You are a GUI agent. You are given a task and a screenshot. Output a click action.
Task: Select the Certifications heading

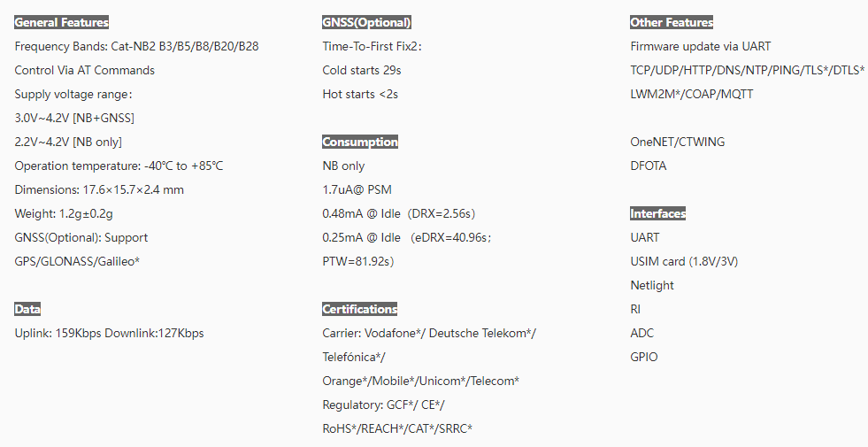click(360, 309)
